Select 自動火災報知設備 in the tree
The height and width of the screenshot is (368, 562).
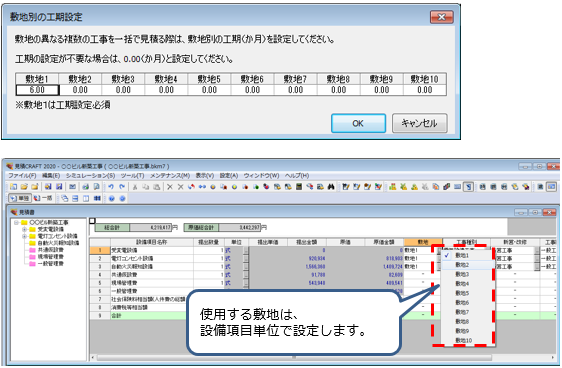[58, 243]
